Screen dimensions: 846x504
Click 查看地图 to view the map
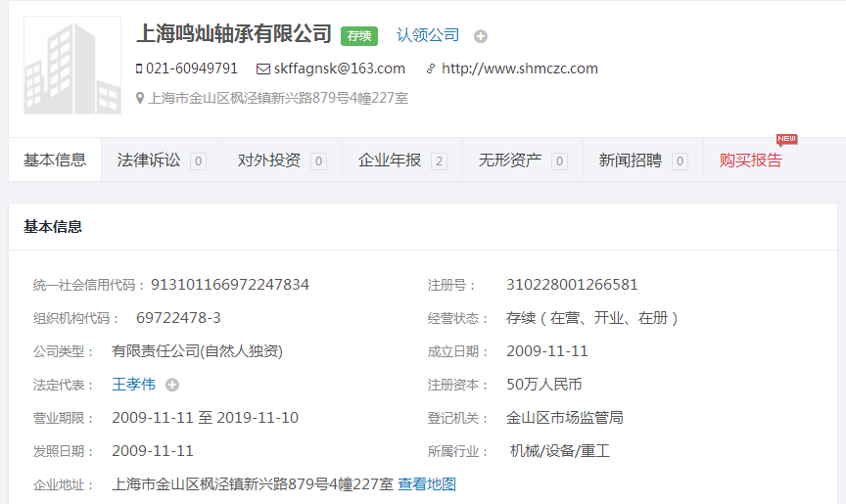tap(427, 484)
